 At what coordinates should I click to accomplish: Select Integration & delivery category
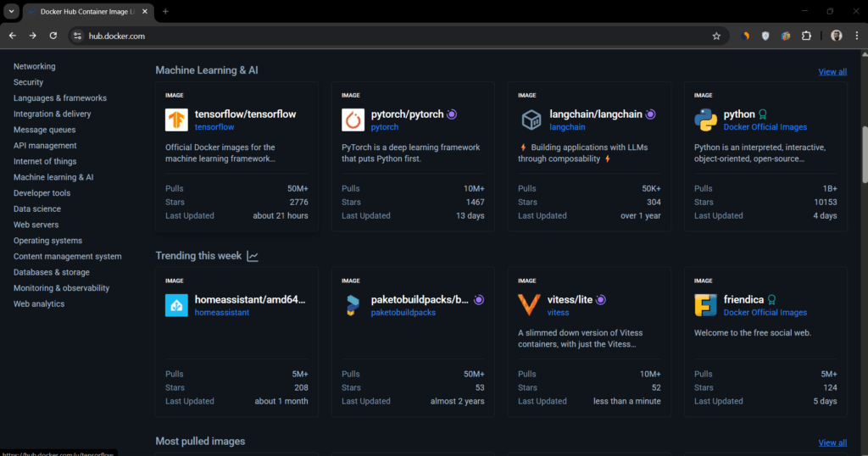tap(52, 114)
